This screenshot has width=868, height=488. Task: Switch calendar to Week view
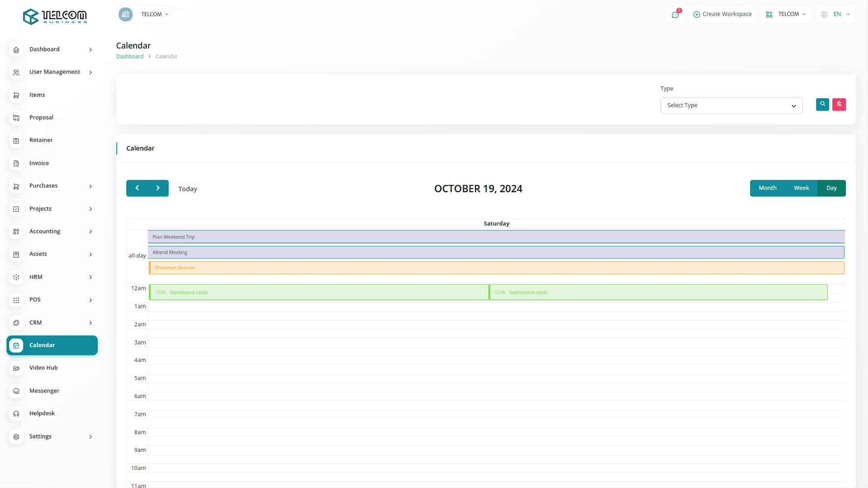pyautogui.click(x=801, y=188)
